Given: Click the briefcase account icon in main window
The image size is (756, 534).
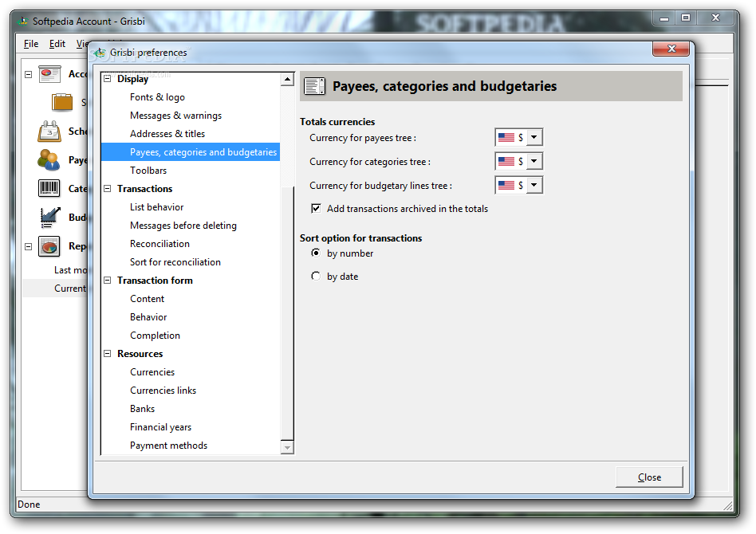Looking at the screenshot, I should (x=61, y=102).
